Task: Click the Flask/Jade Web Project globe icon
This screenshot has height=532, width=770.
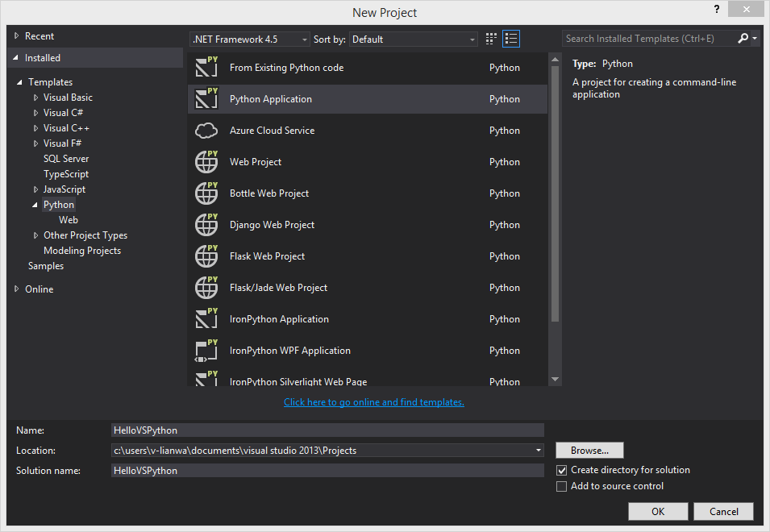Action: [206, 287]
